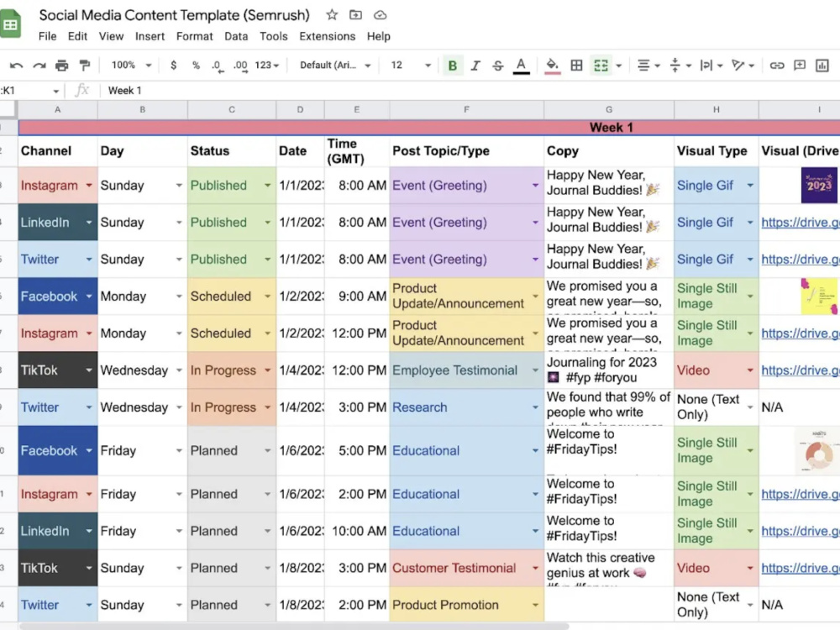Open vertical align options
The image size is (840, 630).
[x=680, y=66]
